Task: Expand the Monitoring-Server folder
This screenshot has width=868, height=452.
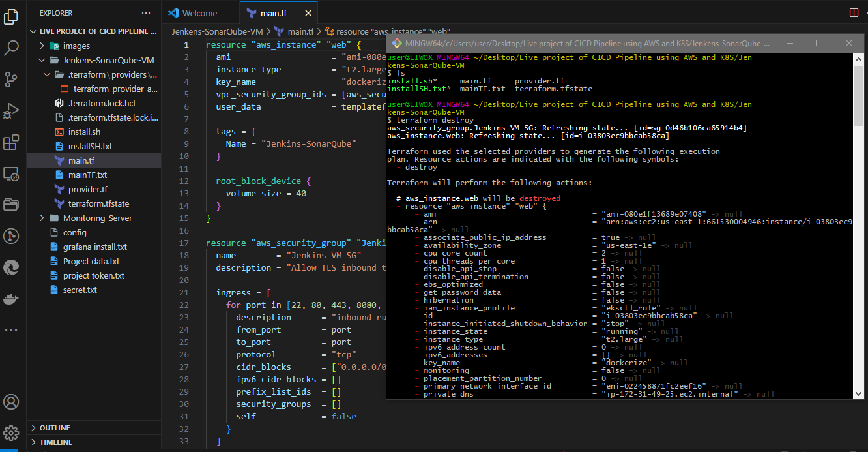Action: point(97,218)
